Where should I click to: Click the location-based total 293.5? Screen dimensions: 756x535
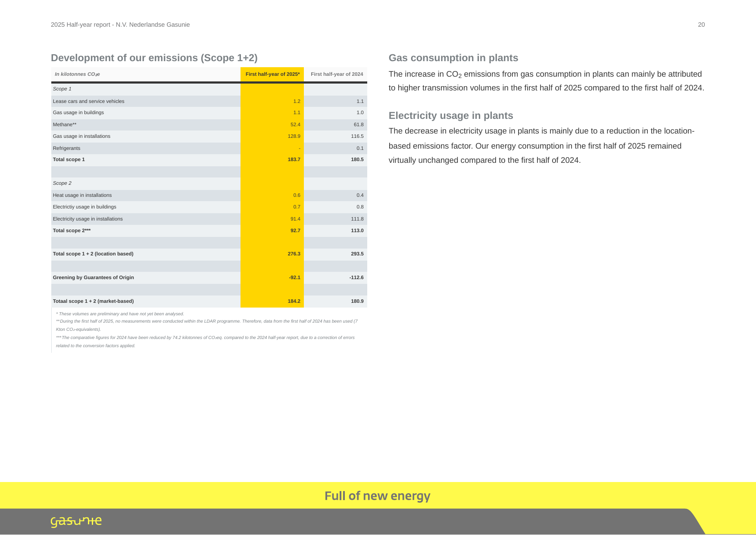(357, 254)
